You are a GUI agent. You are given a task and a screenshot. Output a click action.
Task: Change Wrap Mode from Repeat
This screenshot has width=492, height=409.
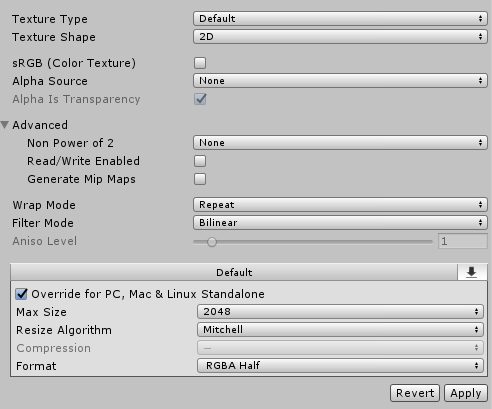point(340,205)
